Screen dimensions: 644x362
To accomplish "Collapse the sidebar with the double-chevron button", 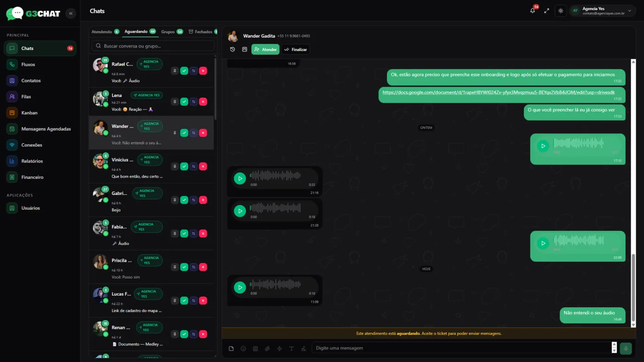I will click(x=71, y=13).
